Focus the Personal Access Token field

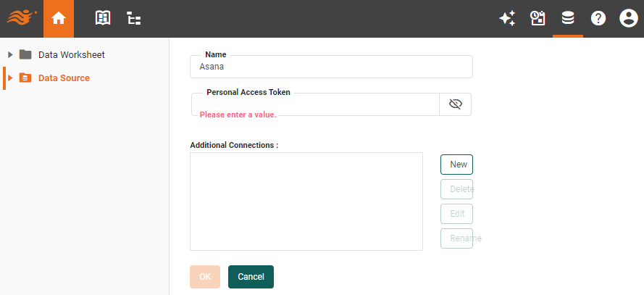pyautogui.click(x=316, y=104)
